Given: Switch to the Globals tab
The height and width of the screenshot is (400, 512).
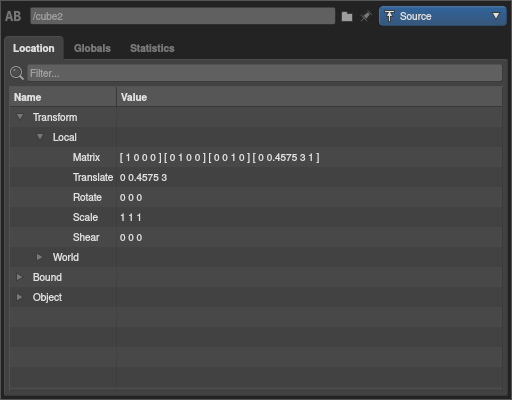Looking at the screenshot, I should 92,48.
